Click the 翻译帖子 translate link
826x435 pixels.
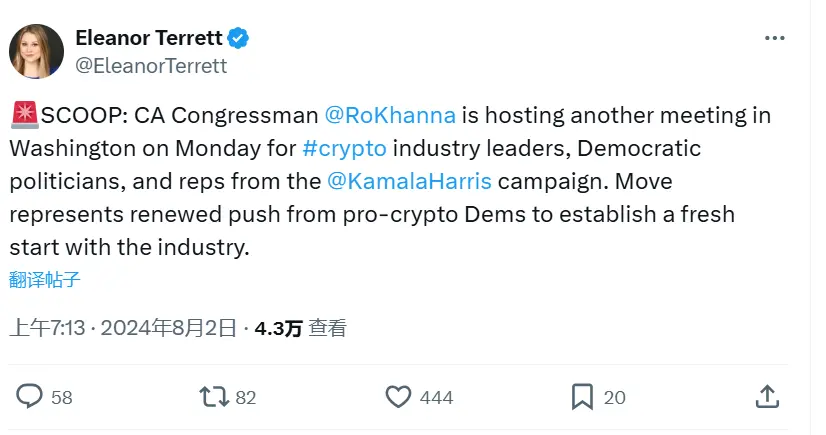[45, 279]
